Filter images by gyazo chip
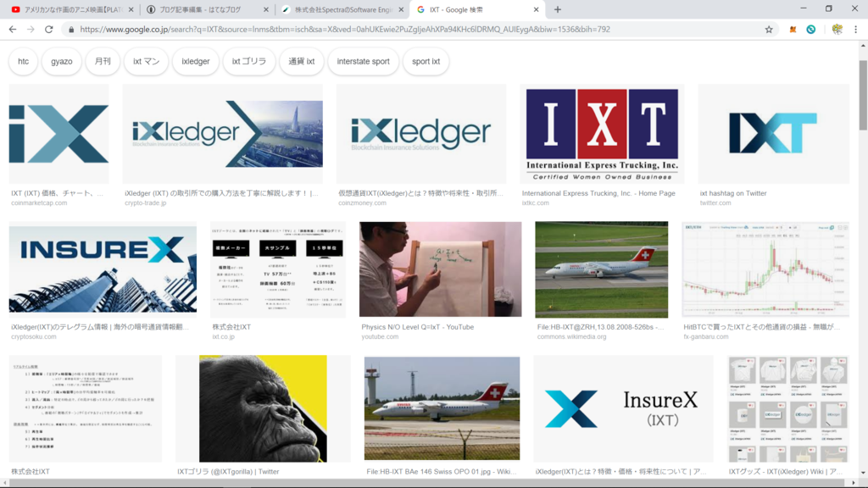Image resolution: width=868 pixels, height=488 pixels. click(61, 61)
